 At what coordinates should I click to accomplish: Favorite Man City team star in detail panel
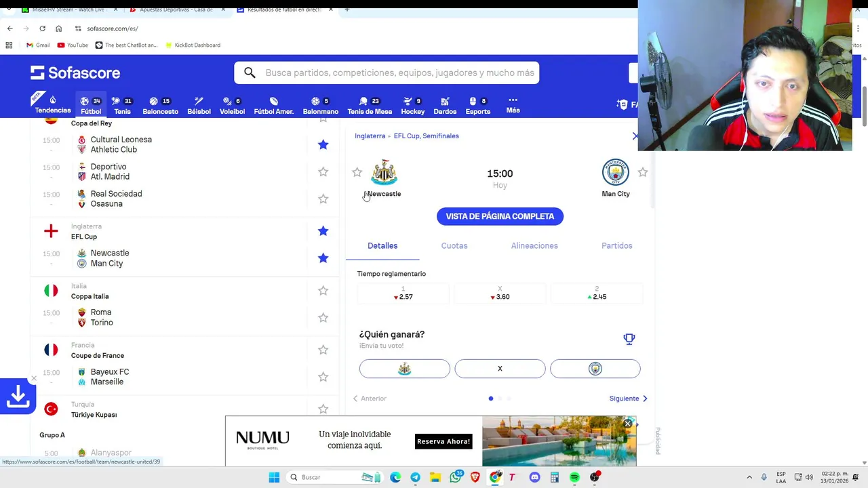click(x=643, y=172)
